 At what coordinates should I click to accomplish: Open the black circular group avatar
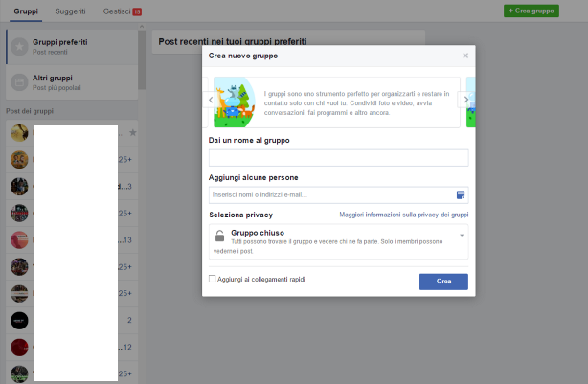coord(19,321)
